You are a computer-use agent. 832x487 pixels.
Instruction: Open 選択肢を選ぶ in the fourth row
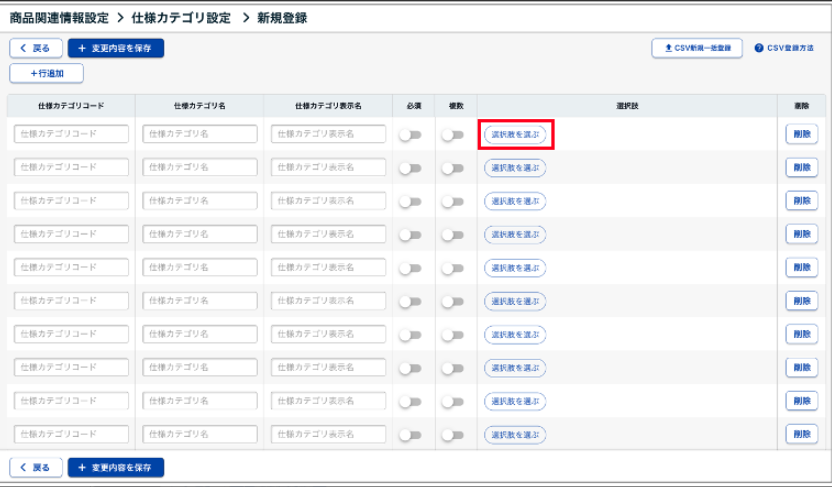[515, 234]
